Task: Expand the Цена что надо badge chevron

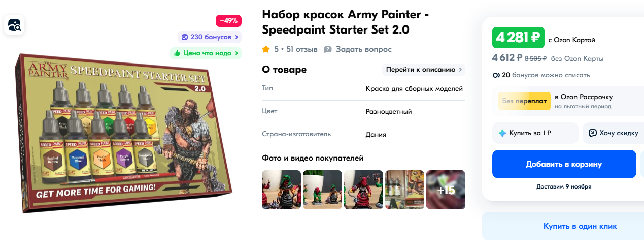Action: [236, 53]
